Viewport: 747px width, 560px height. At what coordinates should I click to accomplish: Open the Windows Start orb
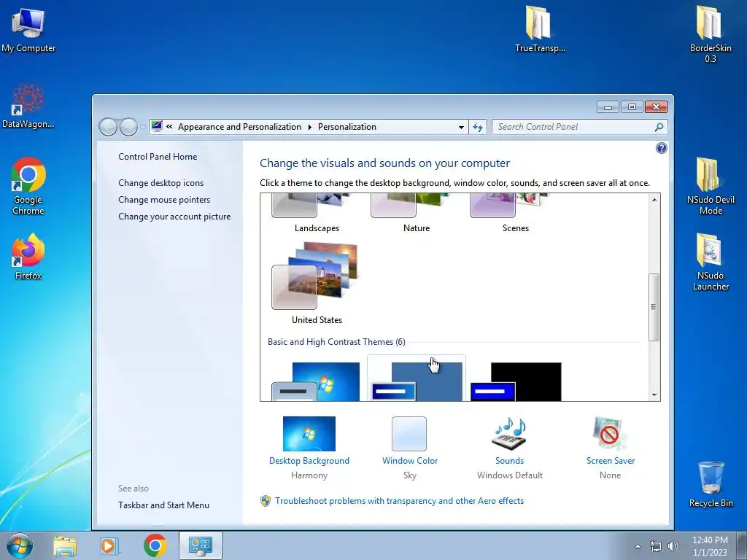(x=20, y=545)
